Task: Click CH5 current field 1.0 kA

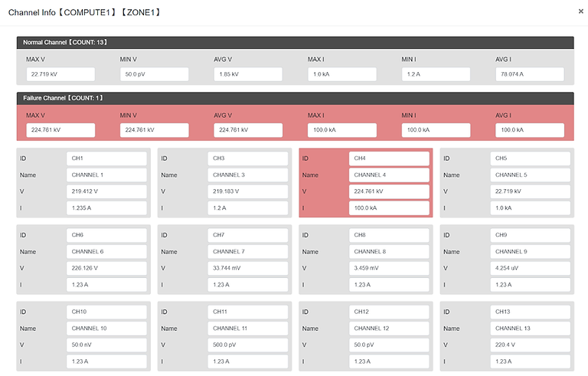Action: (531, 208)
